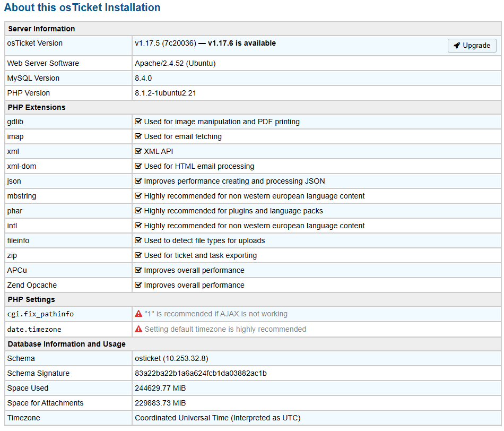This screenshot has height=431, width=504.
Task: Click the About this osTicket Installation title
Action: click(82, 8)
